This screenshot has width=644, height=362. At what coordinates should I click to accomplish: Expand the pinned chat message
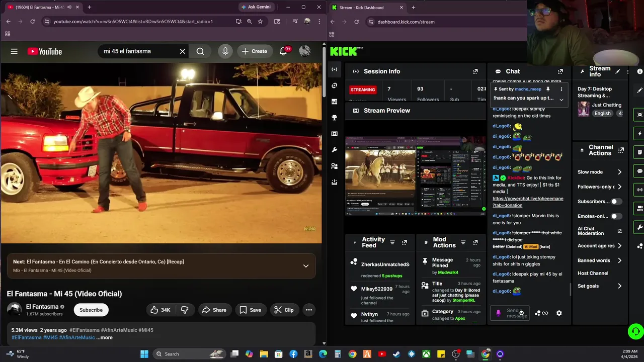pyautogui.click(x=561, y=100)
